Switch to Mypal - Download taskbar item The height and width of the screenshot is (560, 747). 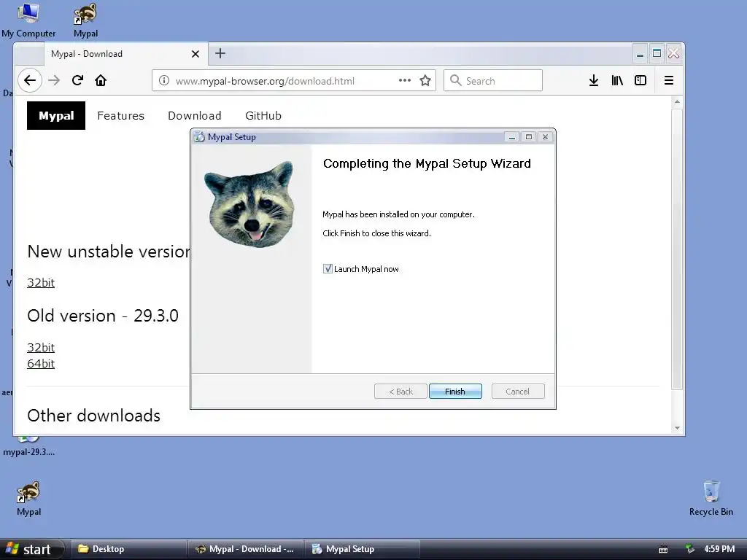click(246, 549)
